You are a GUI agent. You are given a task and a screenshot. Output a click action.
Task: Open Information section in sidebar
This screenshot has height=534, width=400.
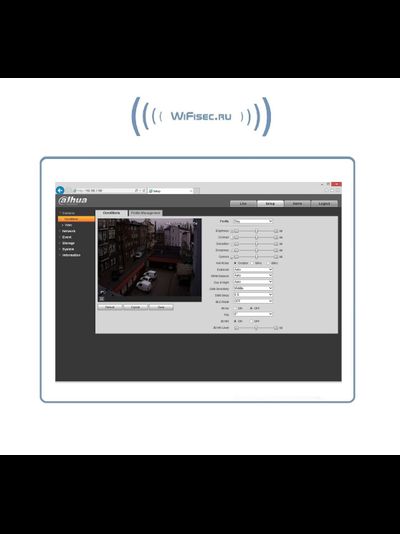click(x=71, y=255)
